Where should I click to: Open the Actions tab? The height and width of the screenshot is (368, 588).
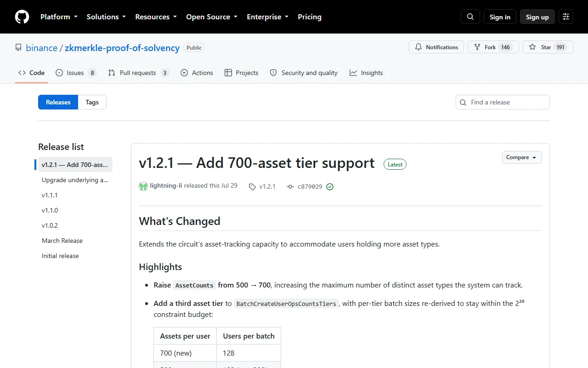click(x=197, y=73)
